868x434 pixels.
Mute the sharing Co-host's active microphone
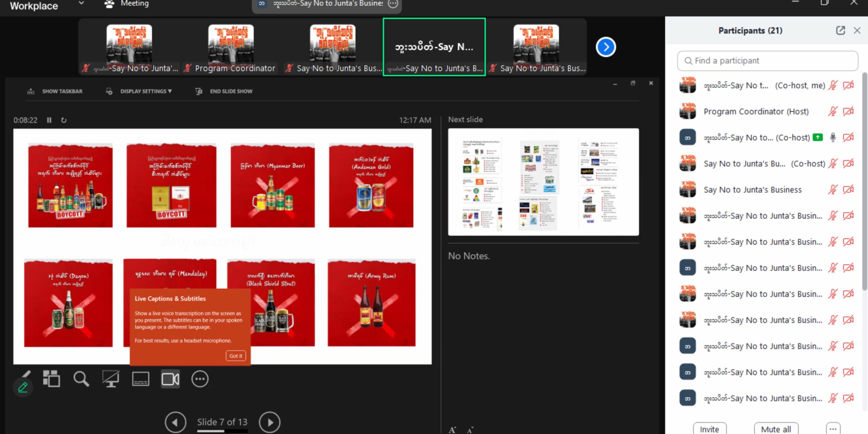833,137
